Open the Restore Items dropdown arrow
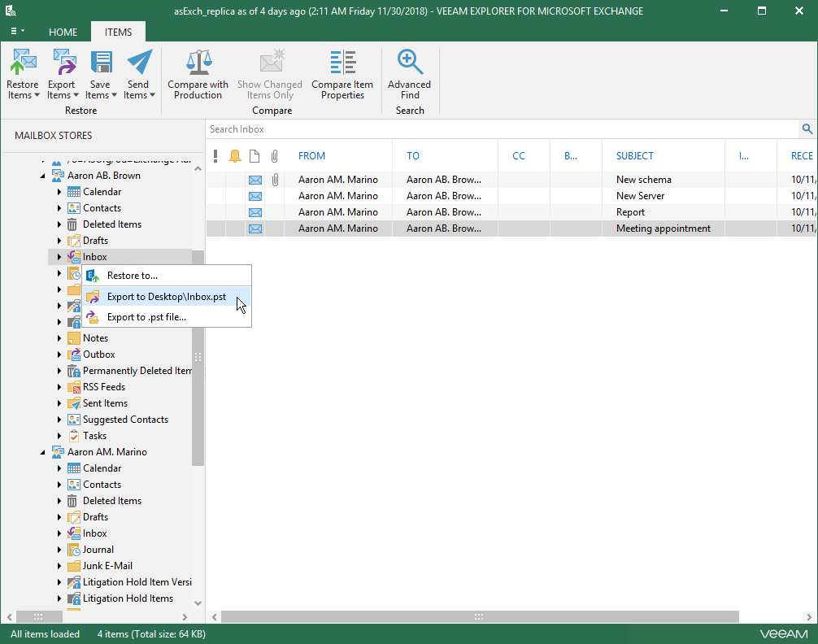Viewport: 818px width, 644px height. click(x=37, y=95)
